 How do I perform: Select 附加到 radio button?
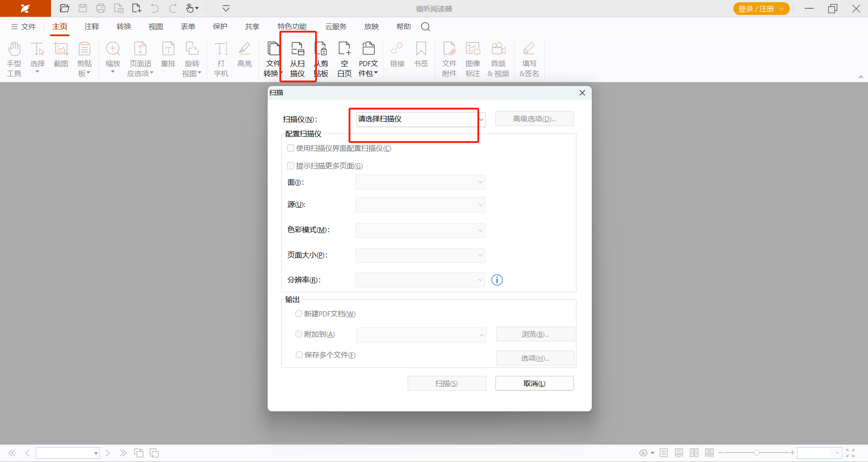click(x=299, y=334)
